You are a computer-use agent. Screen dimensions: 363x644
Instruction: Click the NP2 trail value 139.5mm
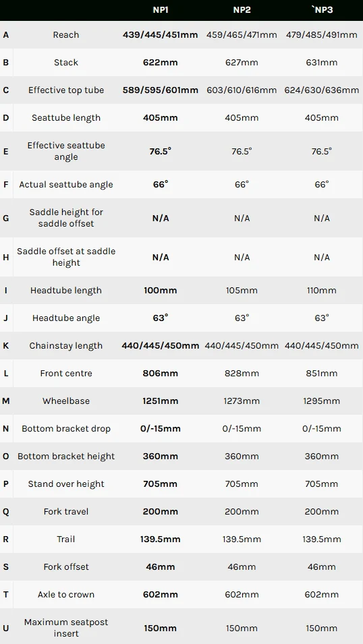[242, 539]
